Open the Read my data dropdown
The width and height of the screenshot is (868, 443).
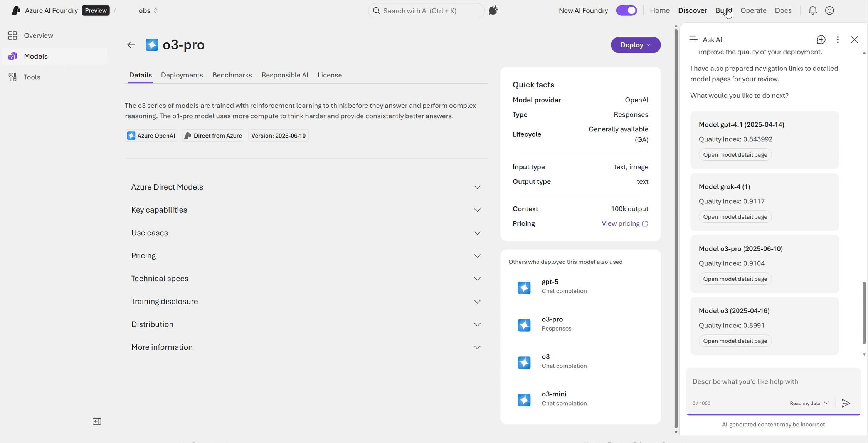coord(809,403)
